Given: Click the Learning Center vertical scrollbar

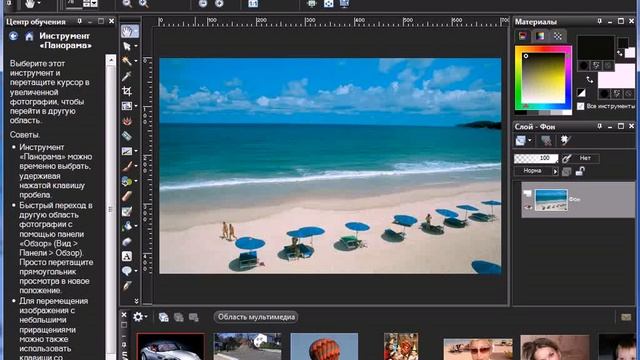Looking at the screenshot, I should [x=111, y=208].
